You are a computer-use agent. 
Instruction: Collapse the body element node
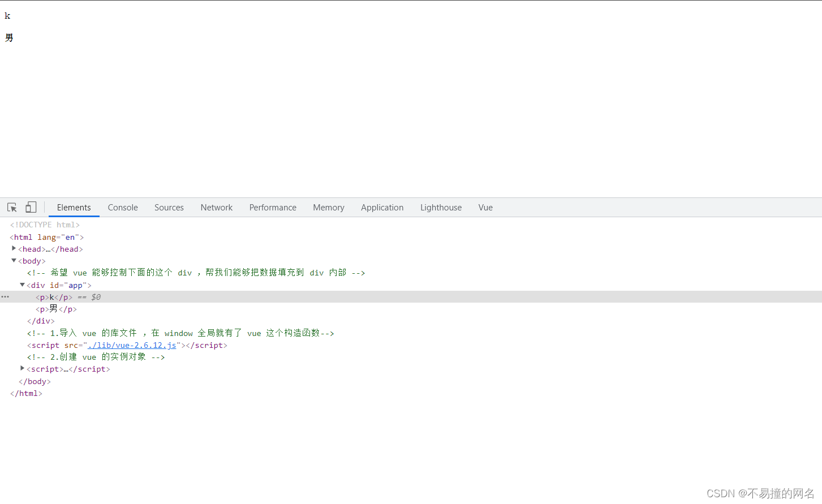point(14,261)
